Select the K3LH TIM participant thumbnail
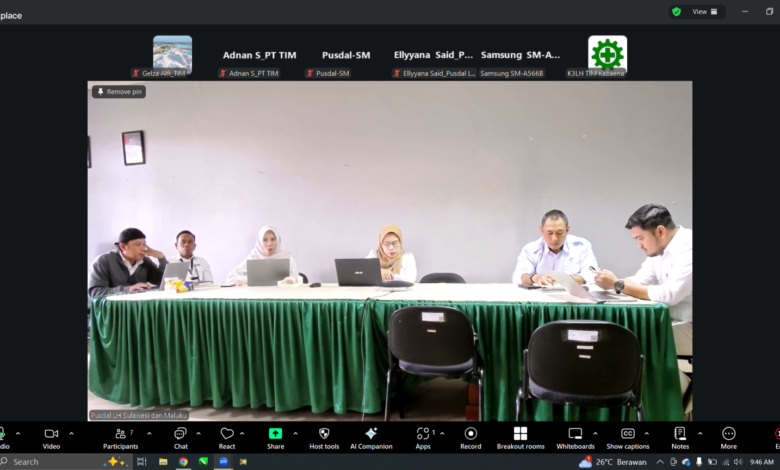The width and height of the screenshot is (780, 470). point(607,54)
